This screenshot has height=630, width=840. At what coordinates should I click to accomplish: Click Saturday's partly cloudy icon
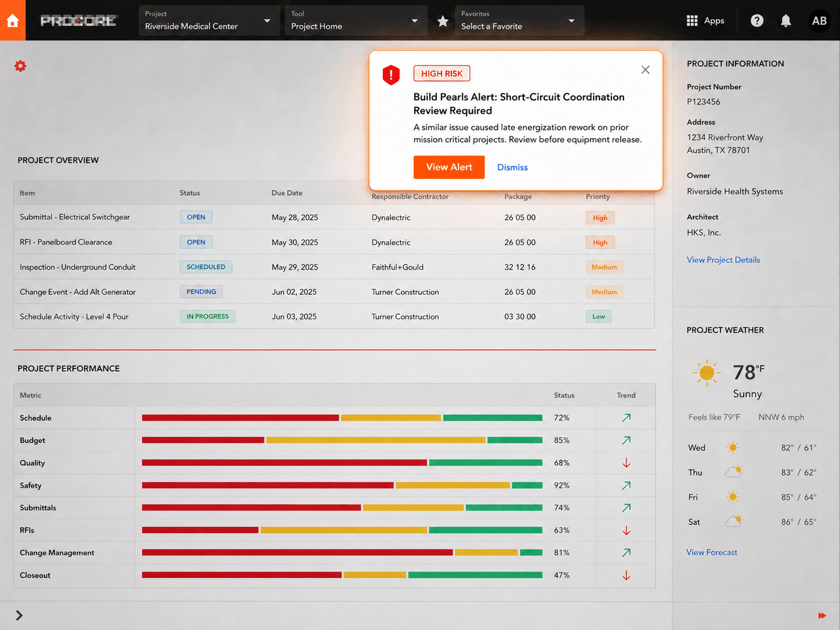point(734,521)
